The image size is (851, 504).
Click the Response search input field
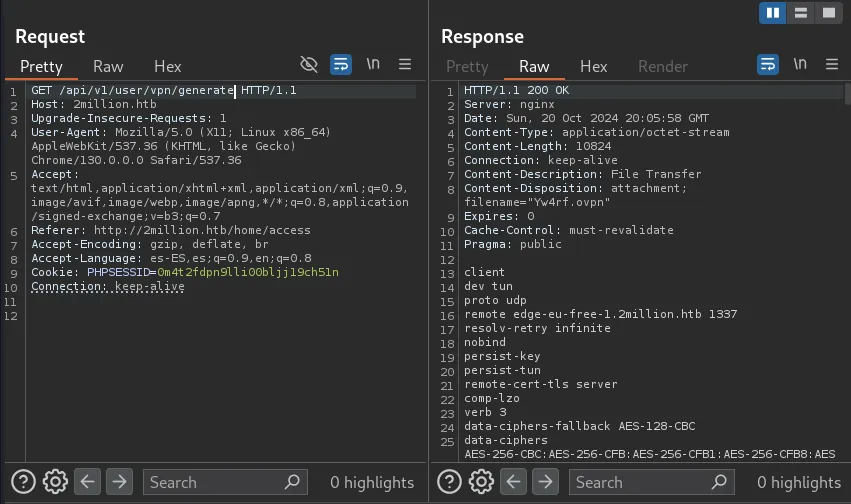coord(640,482)
